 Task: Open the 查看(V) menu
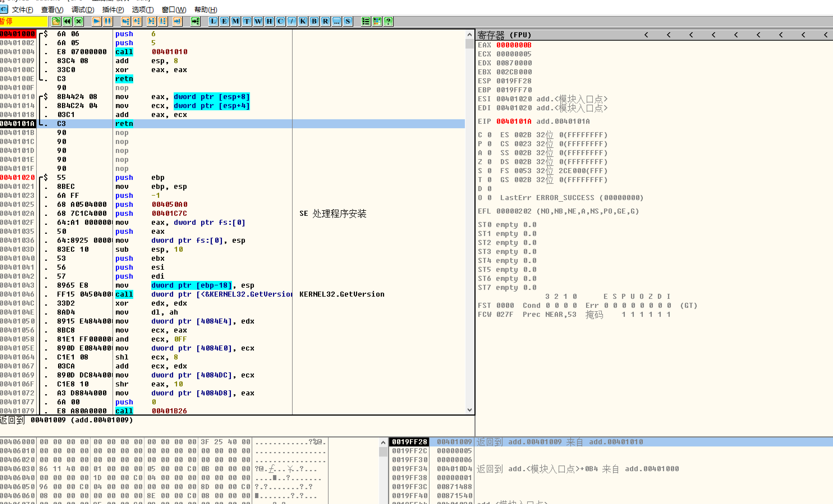52,10
